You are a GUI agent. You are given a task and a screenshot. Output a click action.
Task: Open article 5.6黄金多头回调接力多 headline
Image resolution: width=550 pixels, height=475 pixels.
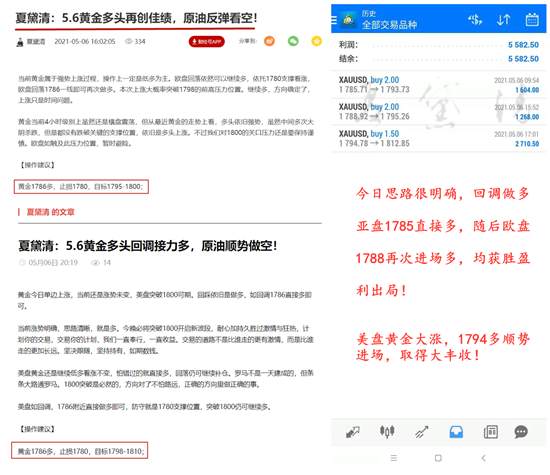[148, 246]
